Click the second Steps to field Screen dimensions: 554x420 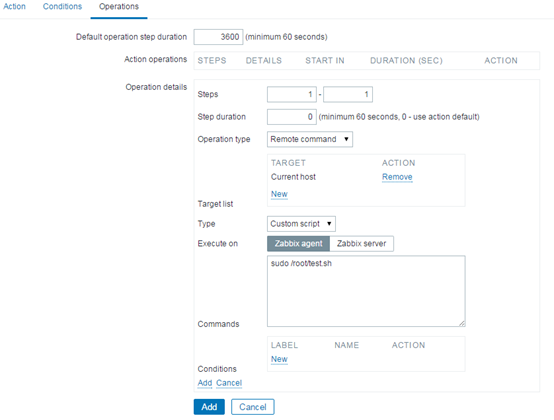coord(348,94)
